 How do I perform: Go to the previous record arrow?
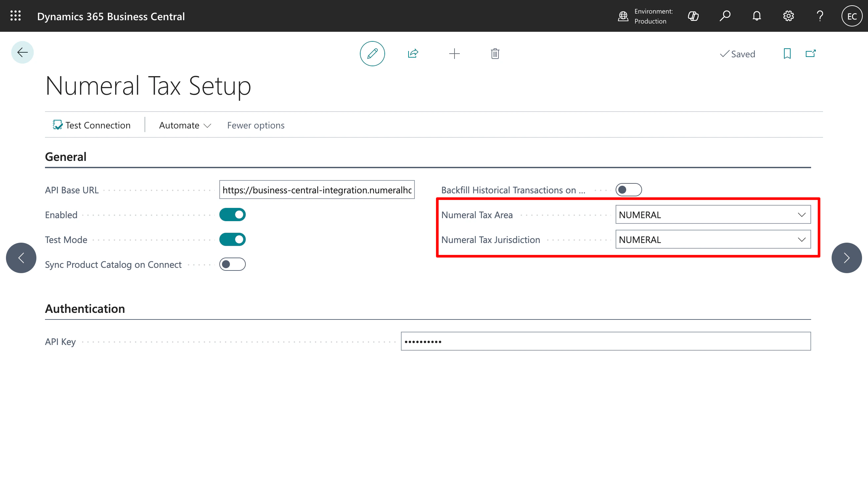click(x=21, y=258)
